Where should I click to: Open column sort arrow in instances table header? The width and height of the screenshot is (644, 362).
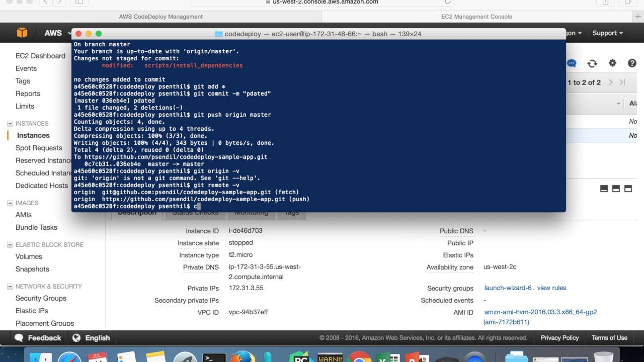click(618, 104)
